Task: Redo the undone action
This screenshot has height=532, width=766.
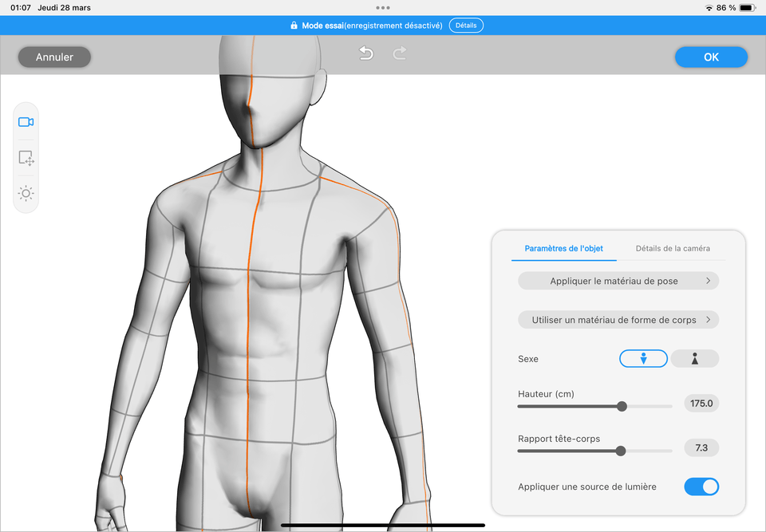Action: click(x=400, y=53)
